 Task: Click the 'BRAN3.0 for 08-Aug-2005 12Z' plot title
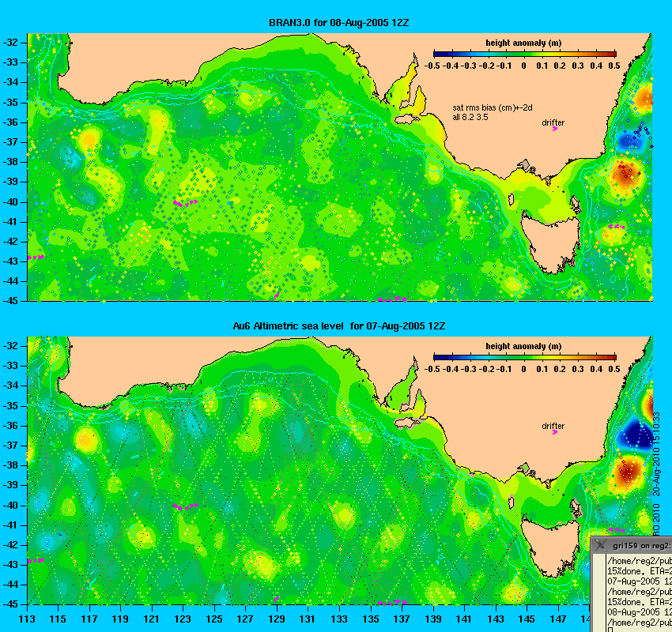[x=338, y=23]
